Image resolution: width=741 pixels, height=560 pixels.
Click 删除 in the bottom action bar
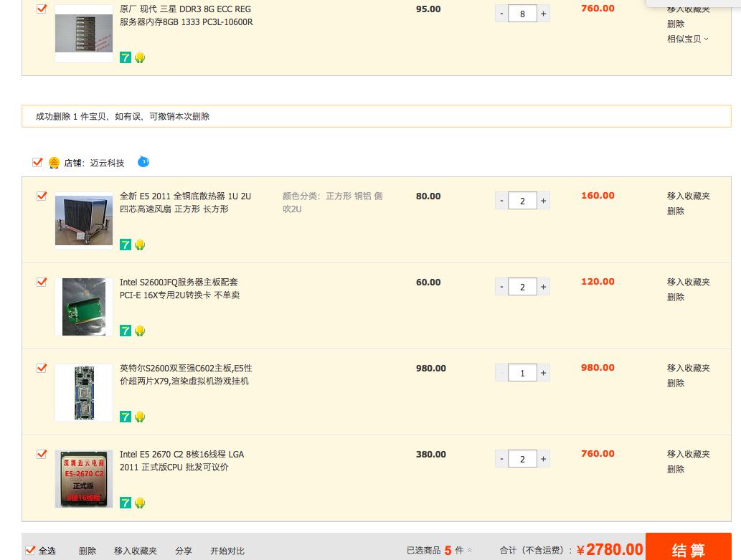tap(88, 551)
